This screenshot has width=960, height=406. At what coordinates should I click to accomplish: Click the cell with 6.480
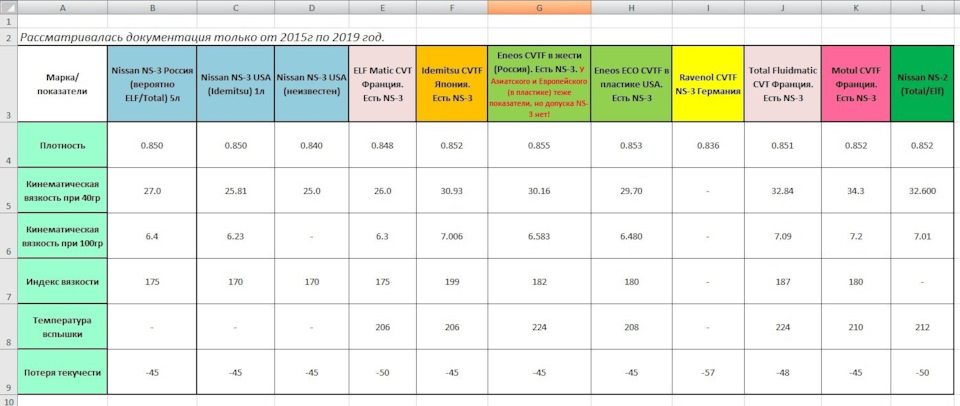tap(631, 236)
